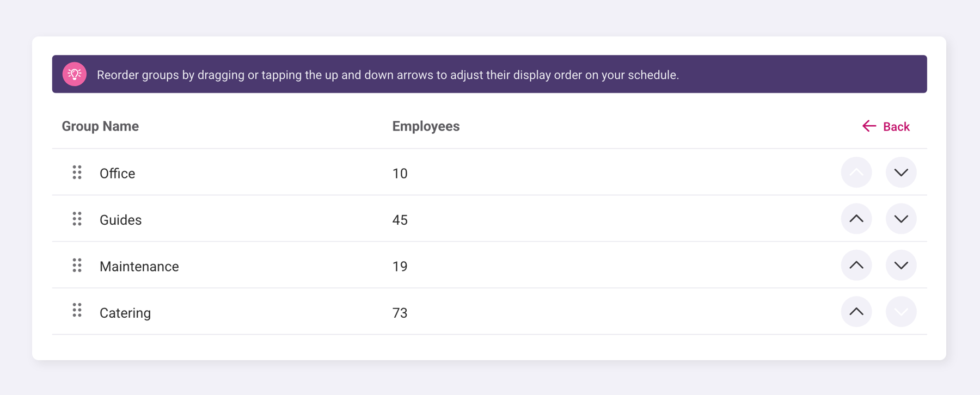
Task: Click the drag handle beside Guides
Action: pyautogui.click(x=77, y=219)
